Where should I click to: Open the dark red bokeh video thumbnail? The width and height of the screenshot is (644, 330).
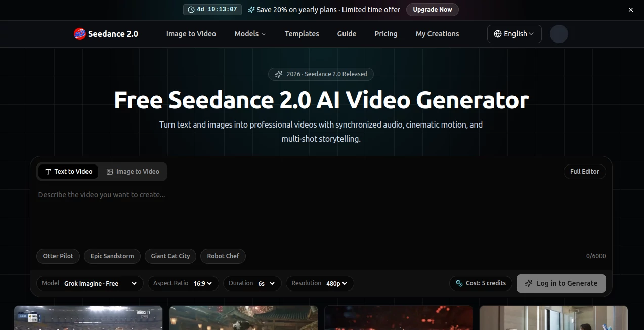click(399, 318)
